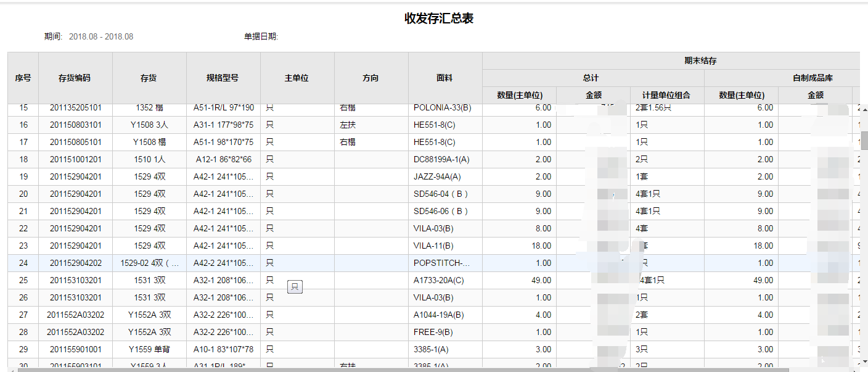Click the 存货编码 column header

coord(75,78)
